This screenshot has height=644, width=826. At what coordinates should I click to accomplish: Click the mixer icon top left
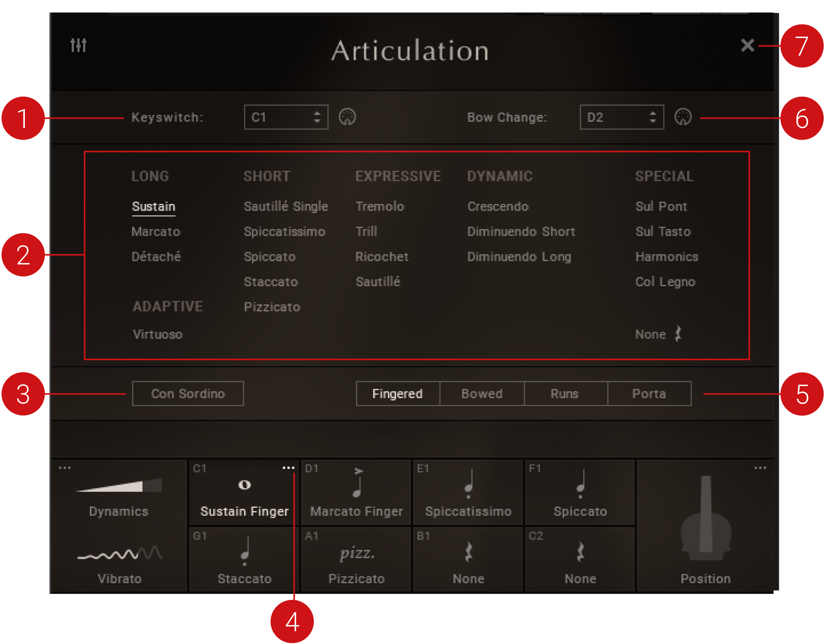coord(78,44)
